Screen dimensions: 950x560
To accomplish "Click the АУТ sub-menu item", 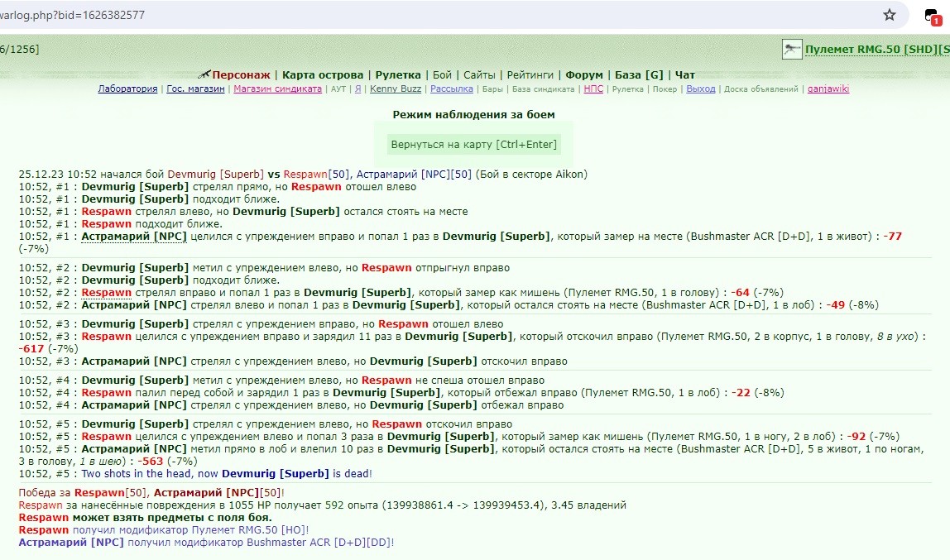I will click(338, 89).
